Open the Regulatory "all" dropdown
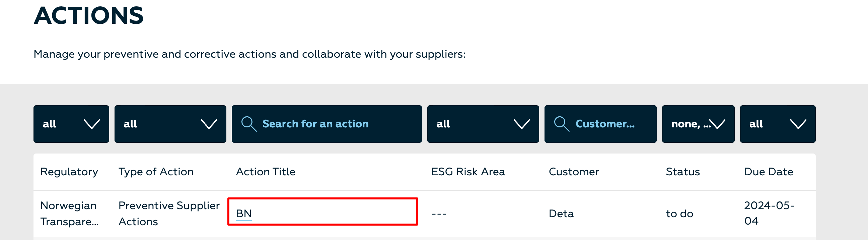Screen dimensions: 868x240 72,124
